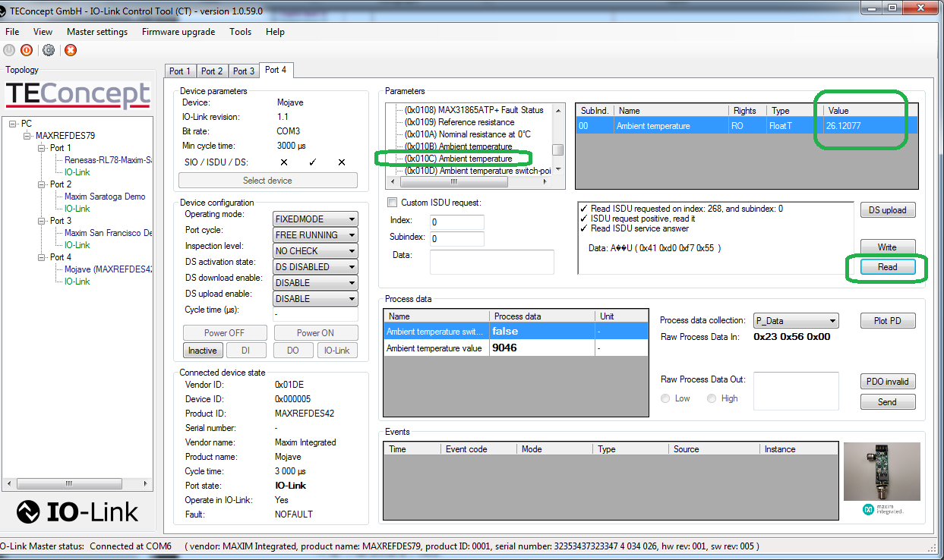The image size is (944, 560).
Task: Click the Inactive mode button
Action: [x=203, y=350]
